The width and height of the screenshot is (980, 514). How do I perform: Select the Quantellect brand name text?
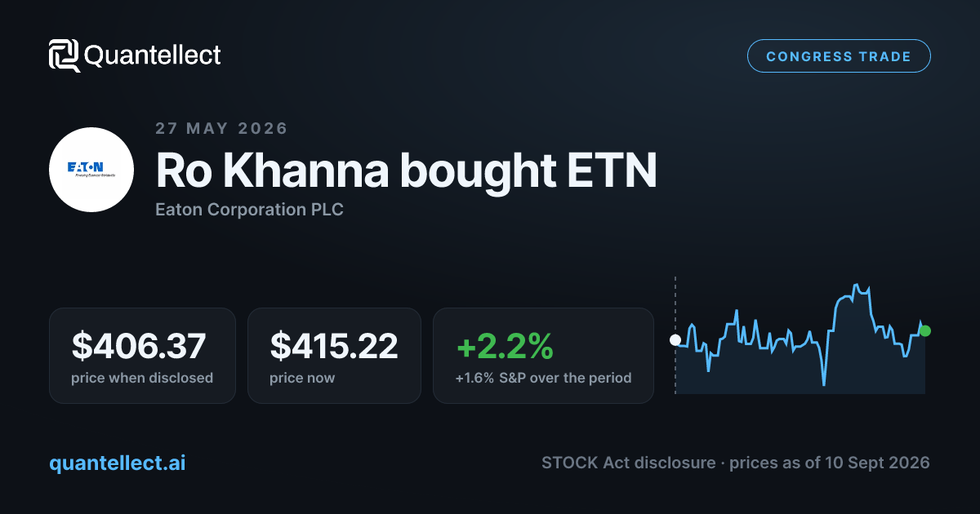point(153,55)
